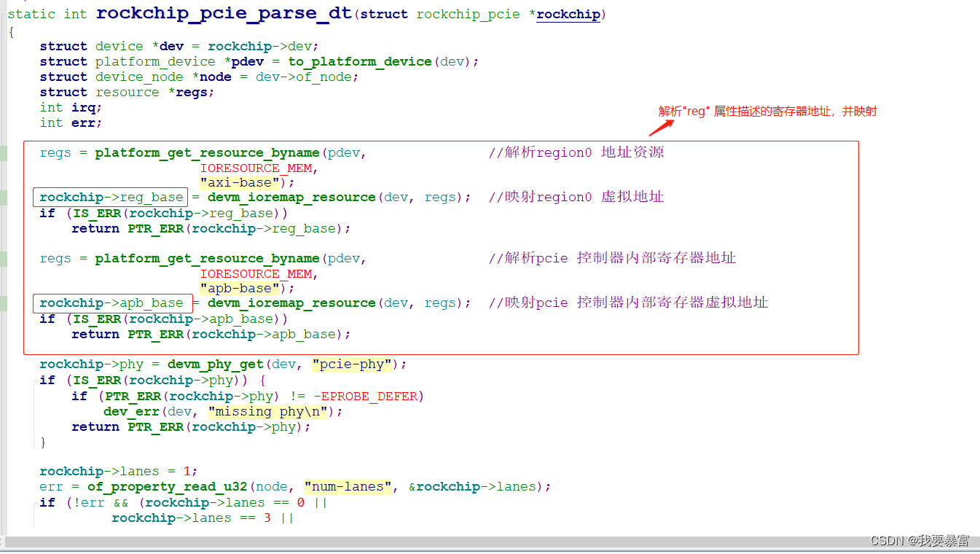Click 'IS_ERR(rockchip->reg_base)' condition
The image size is (980, 554).
176,214
